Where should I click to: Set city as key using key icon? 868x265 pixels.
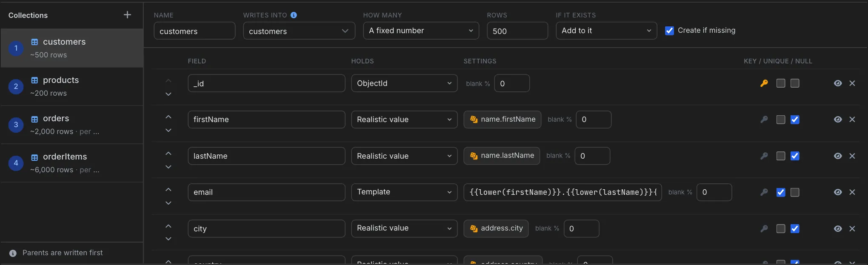[x=764, y=229]
